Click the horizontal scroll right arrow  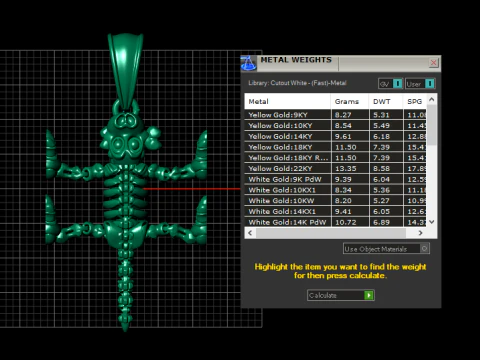tap(421, 233)
